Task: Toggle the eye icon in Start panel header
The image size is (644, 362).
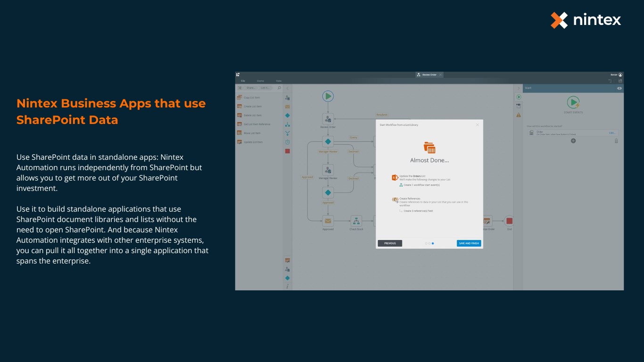Action: [619, 88]
